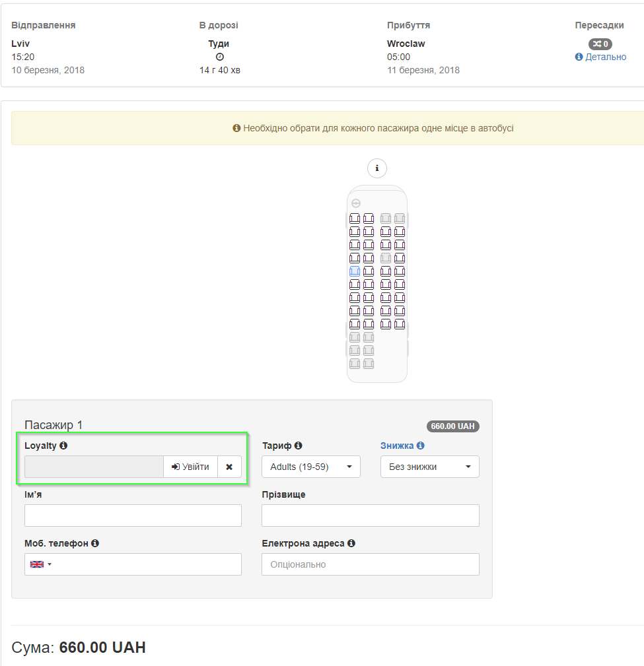Click the optional email address field
This screenshot has width=644, height=666.
(x=371, y=564)
